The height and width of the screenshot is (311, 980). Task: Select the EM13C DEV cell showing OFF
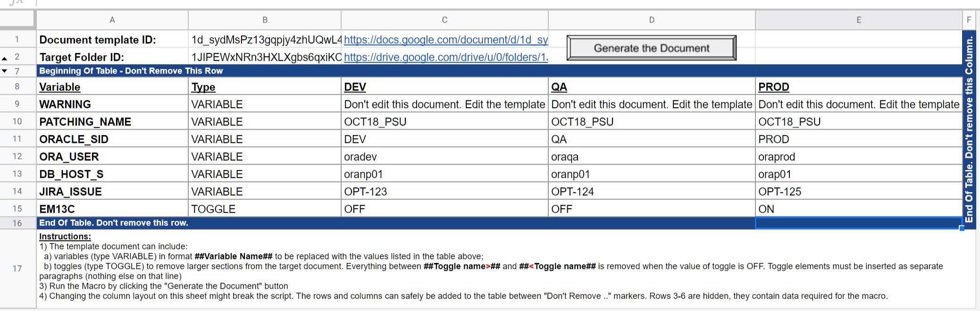tap(444, 209)
